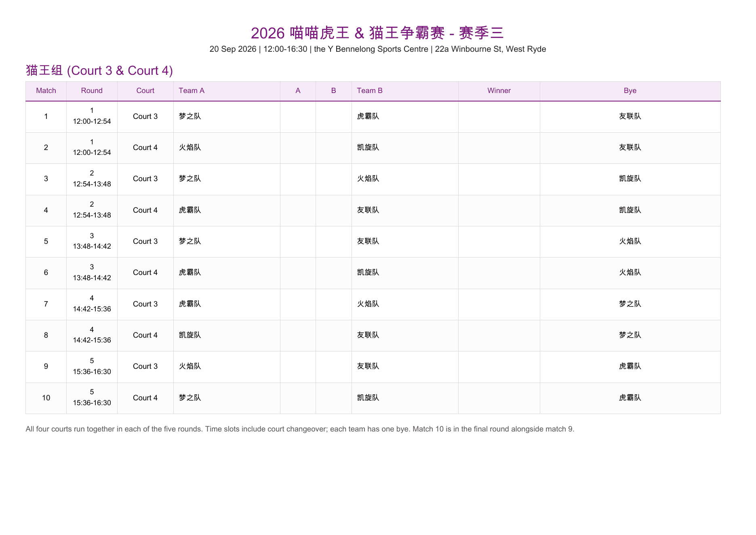The width and height of the screenshot is (756, 535).
Task: Select Team A "凯旋队" in match 8
Action: (x=190, y=335)
